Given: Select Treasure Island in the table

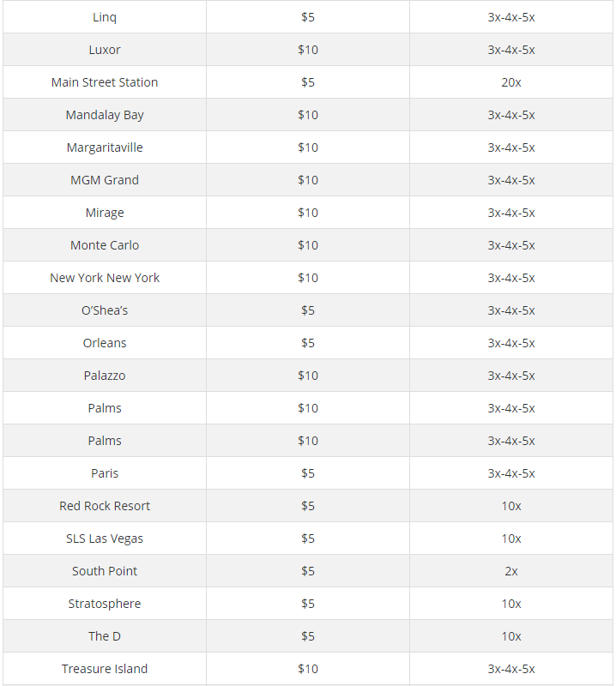Looking at the screenshot, I should click(105, 669).
